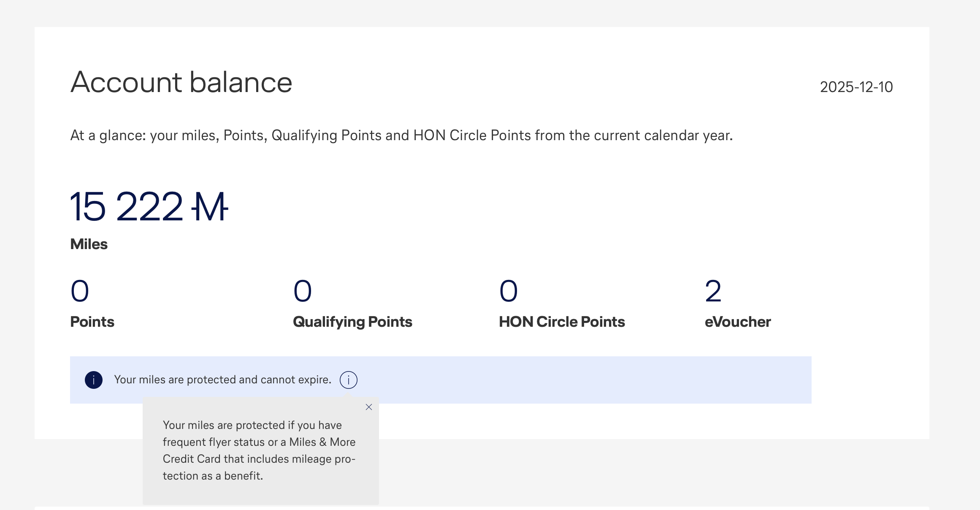Click the eVoucher count of 2
The height and width of the screenshot is (510, 980).
click(713, 291)
